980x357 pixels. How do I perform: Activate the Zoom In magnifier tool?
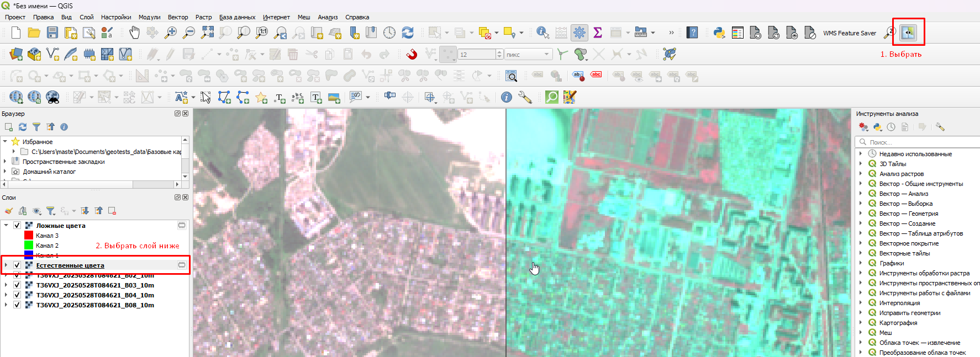coord(171,33)
